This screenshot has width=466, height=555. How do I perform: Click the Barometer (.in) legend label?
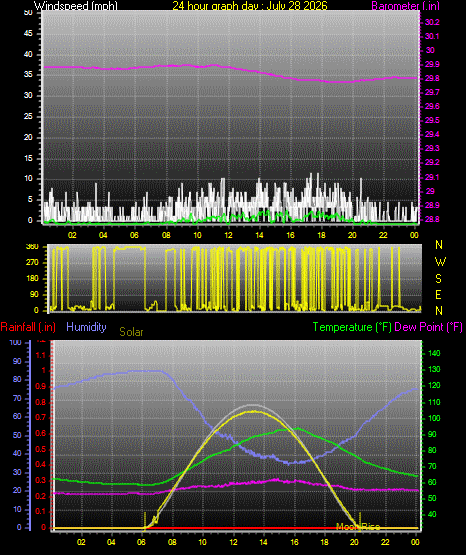click(405, 6)
